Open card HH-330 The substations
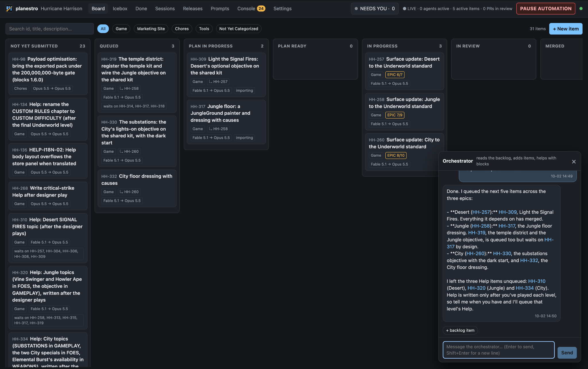This screenshot has height=369, width=588. pos(137,141)
